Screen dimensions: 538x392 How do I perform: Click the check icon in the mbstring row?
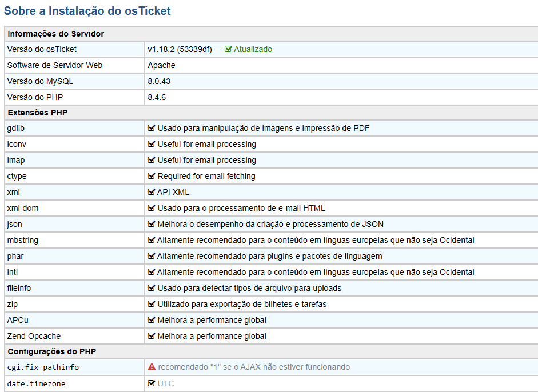click(152, 240)
